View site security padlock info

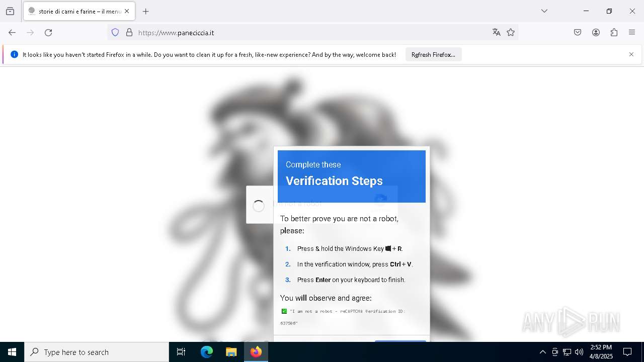[129, 33]
